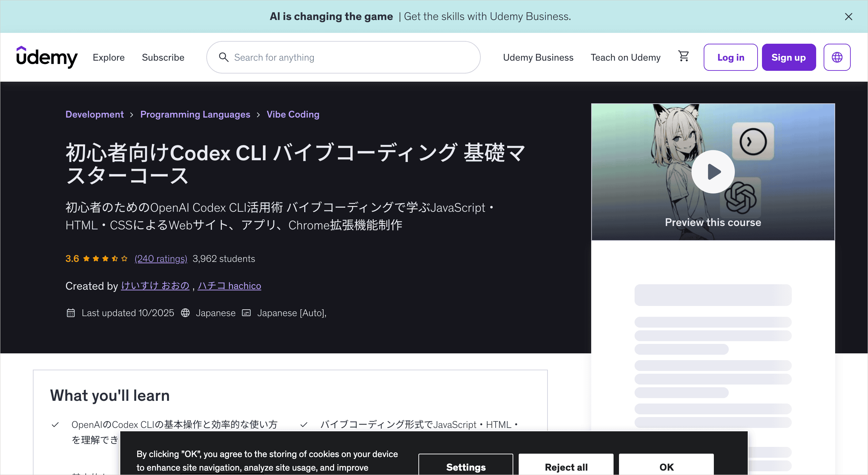Open cookie Settings button
The width and height of the screenshot is (868, 475).
pyautogui.click(x=466, y=465)
